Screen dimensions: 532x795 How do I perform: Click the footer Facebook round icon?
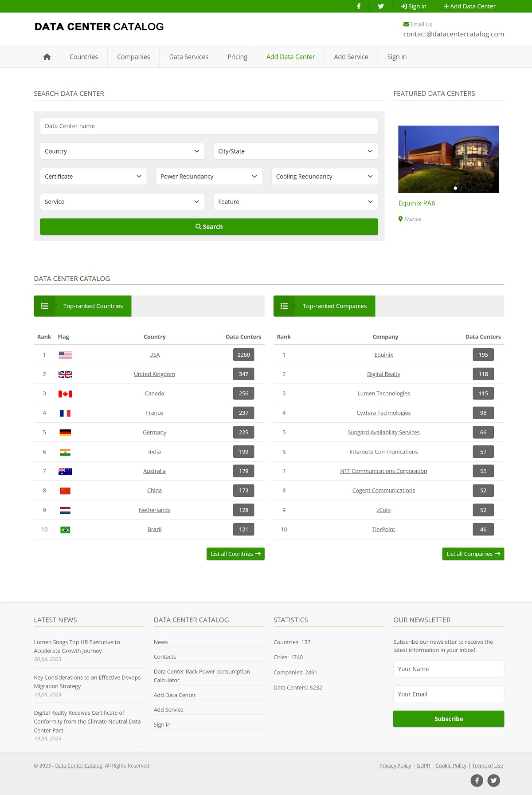point(477,780)
